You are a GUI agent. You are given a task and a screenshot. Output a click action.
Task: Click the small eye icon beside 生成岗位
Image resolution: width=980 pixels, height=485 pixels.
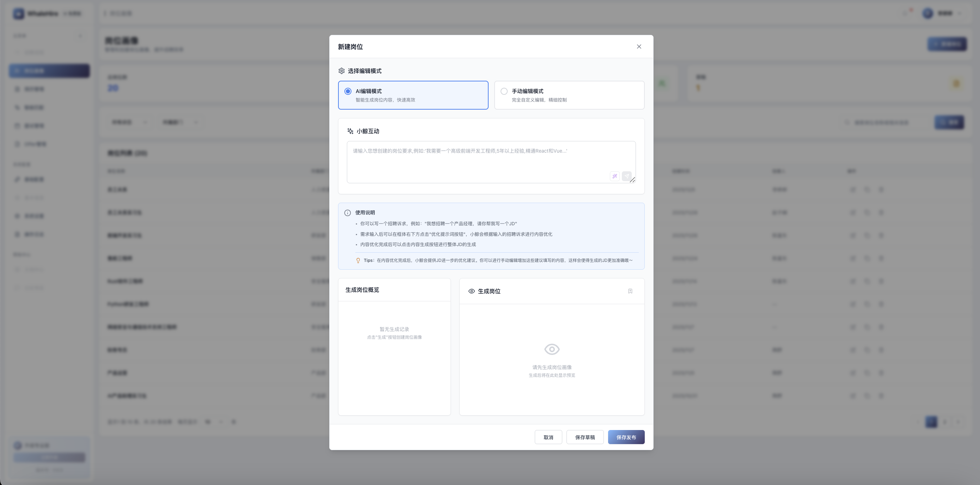tap(471, 291)
